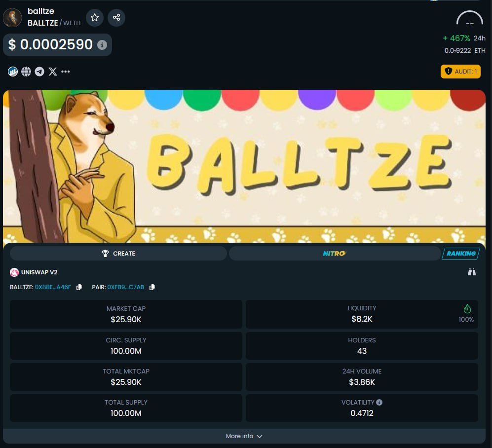Click the binoculars icon
This screenshot has width=492, height=448.
(x=472, y=272)
